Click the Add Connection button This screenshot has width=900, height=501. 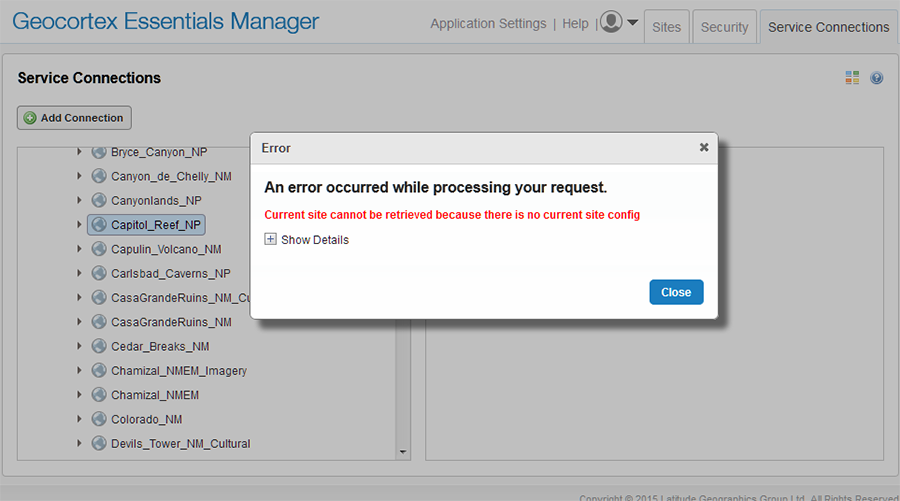pyautogui.click(x=74, y=118)
